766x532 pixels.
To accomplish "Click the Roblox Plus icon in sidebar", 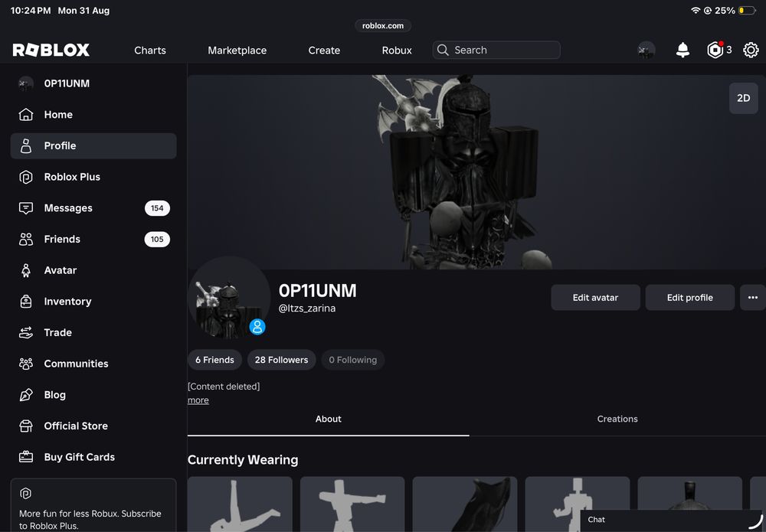I will [x=26, y=177].
